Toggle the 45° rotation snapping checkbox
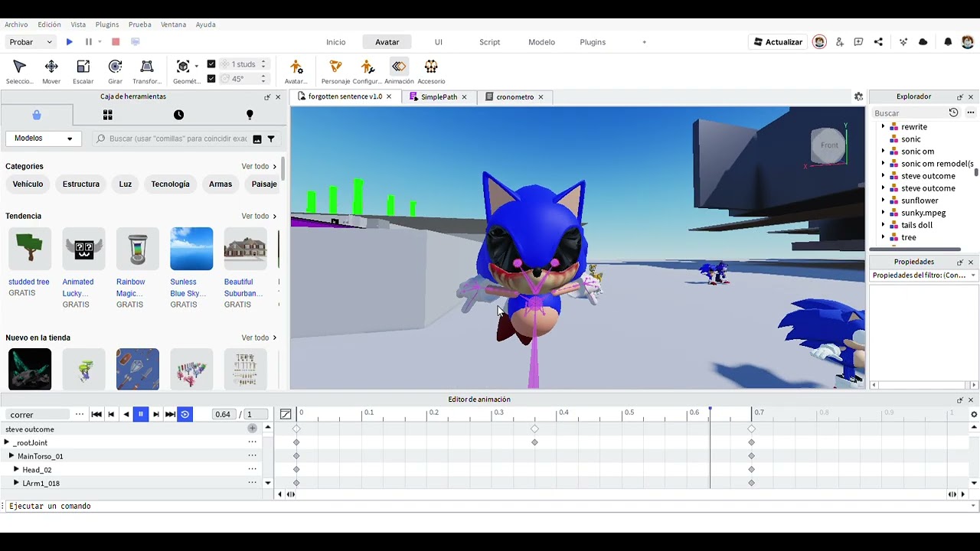 (211, 78)
